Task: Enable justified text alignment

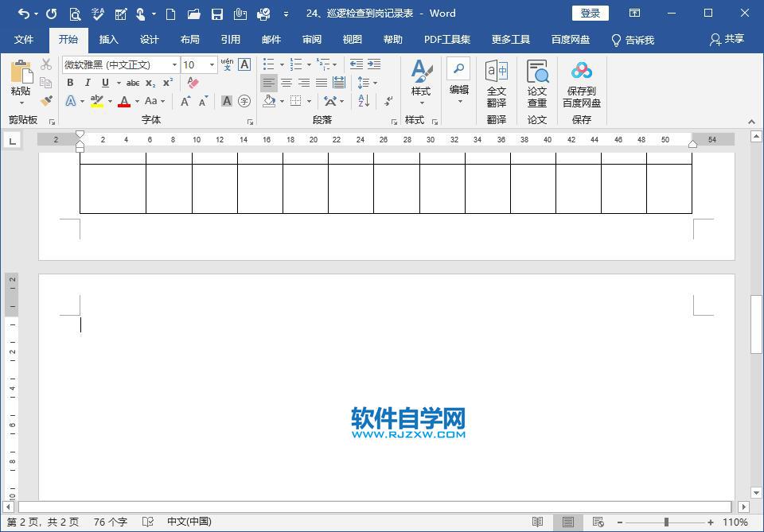Action: click(320, 82)
